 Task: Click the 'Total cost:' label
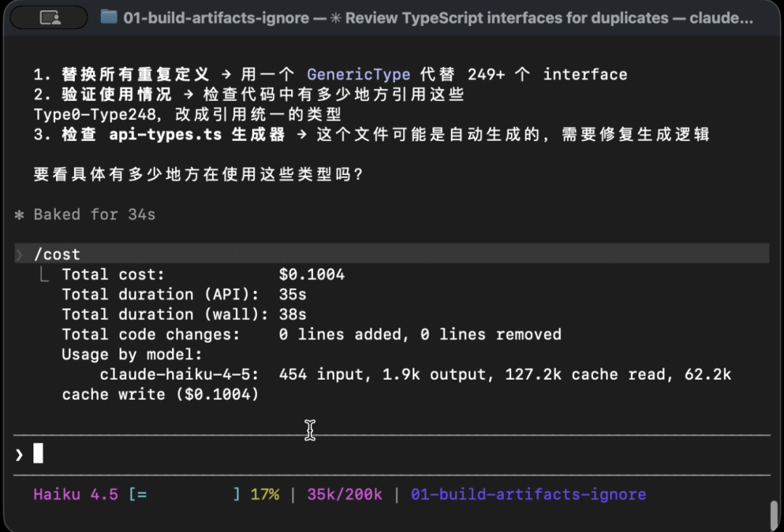tap(113, 274)
